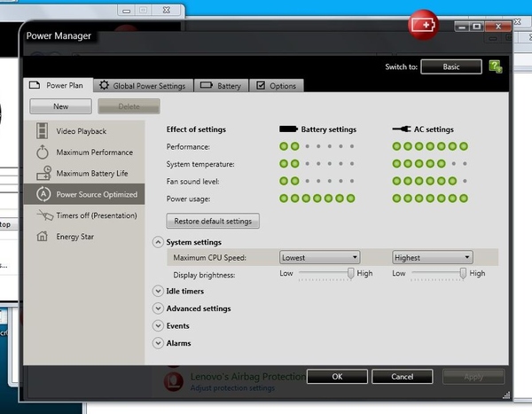Click the red battery gauge icon

tap(423, 25)
